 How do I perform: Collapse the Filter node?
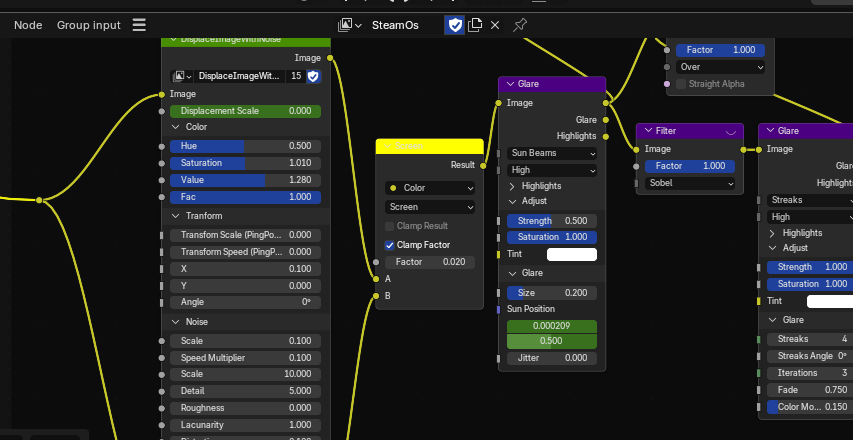point(648,131)
